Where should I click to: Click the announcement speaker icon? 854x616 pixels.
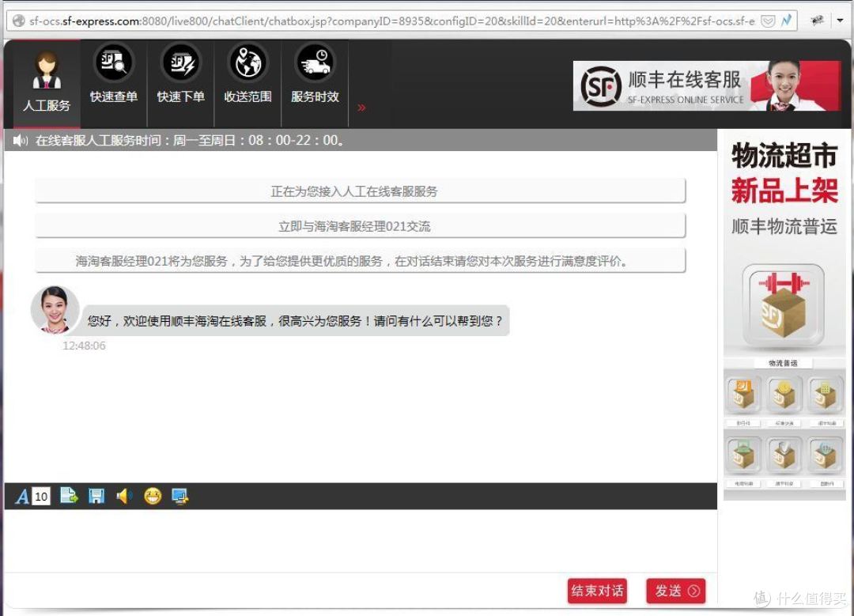20,141
